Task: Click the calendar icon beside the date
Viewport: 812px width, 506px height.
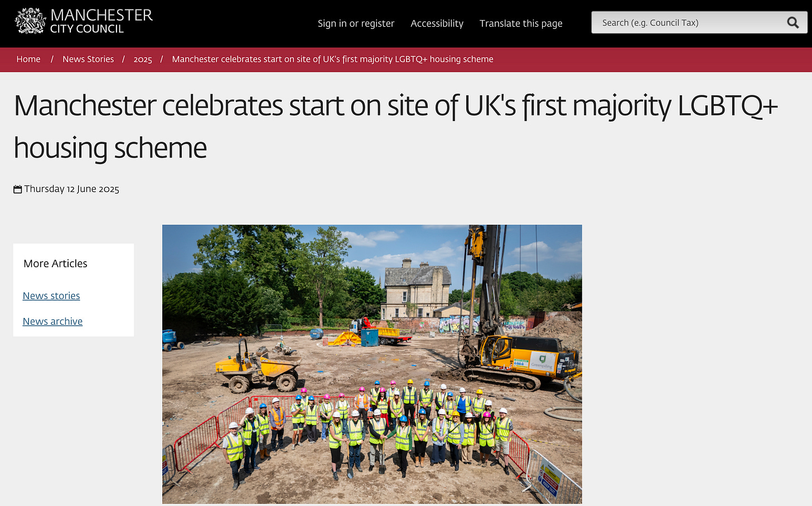Action: pos(18,189)
